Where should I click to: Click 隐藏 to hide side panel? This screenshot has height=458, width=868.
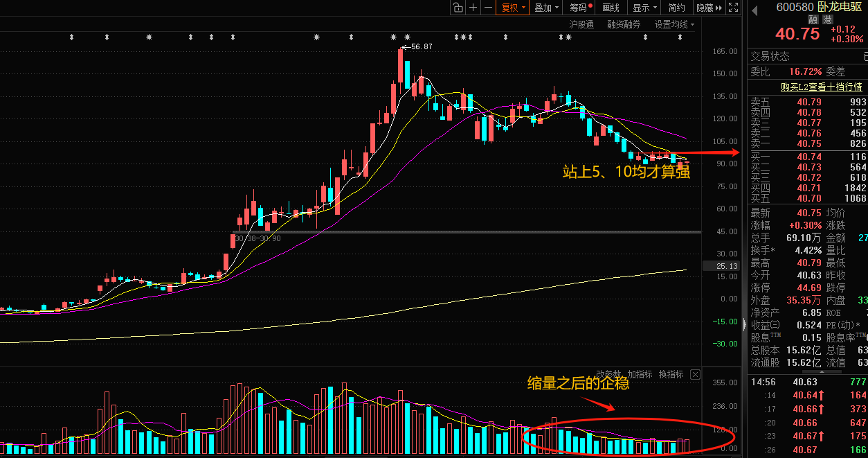tap(709, 8)
